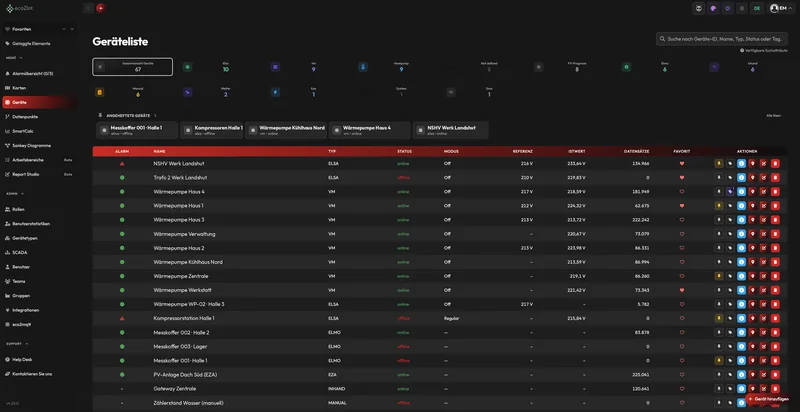800x412 pixels.
Task: Mark Wärmepumpe Haus 3 as favorite
Action: 682,220
